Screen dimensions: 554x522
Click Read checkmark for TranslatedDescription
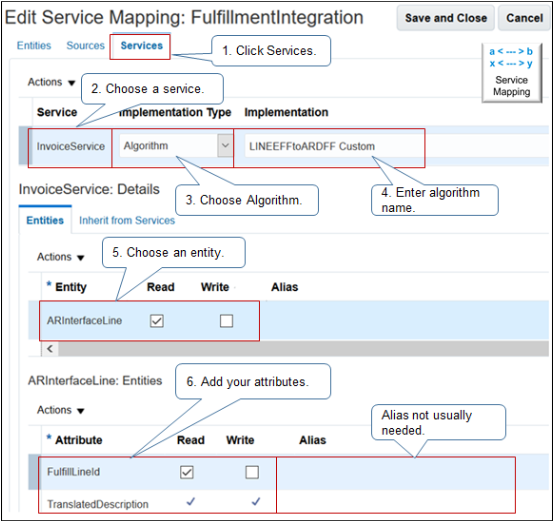[191, 502]
